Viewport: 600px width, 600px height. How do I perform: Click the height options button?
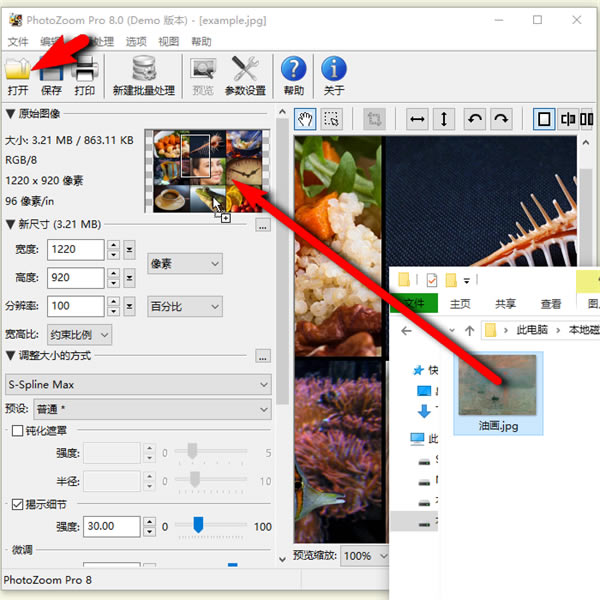[129, 278]
